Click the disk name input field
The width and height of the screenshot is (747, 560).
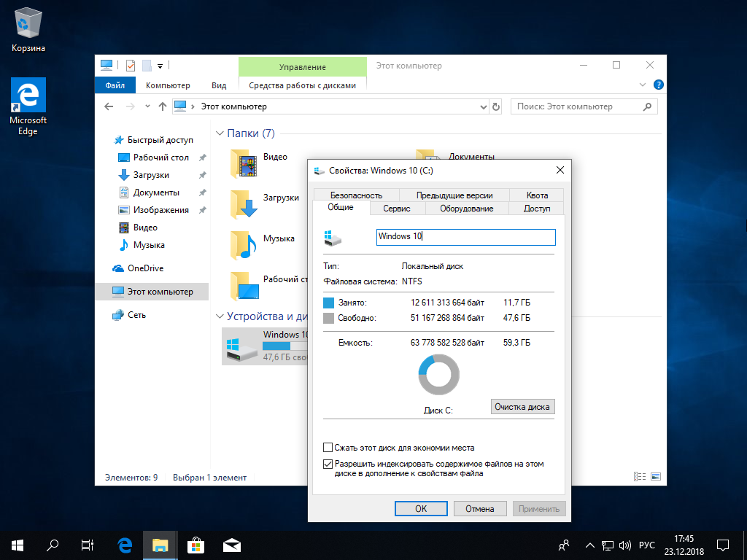coord(465,237)
